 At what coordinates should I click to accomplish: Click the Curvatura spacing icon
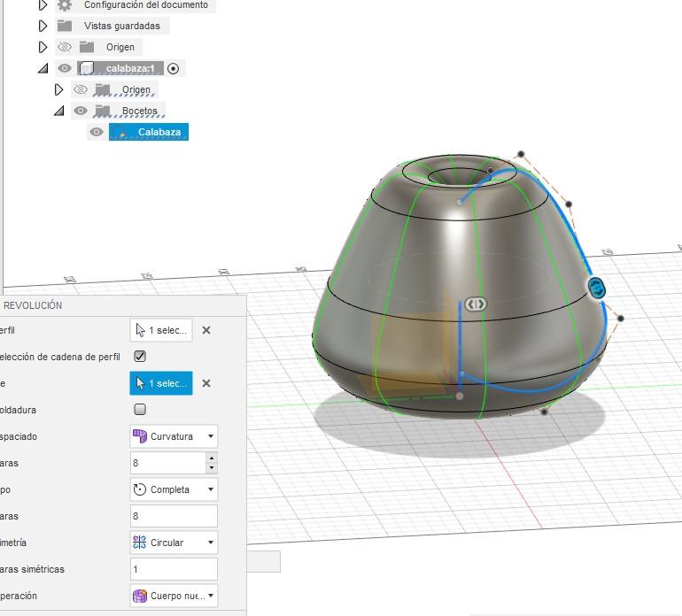(x=140, y=436)
